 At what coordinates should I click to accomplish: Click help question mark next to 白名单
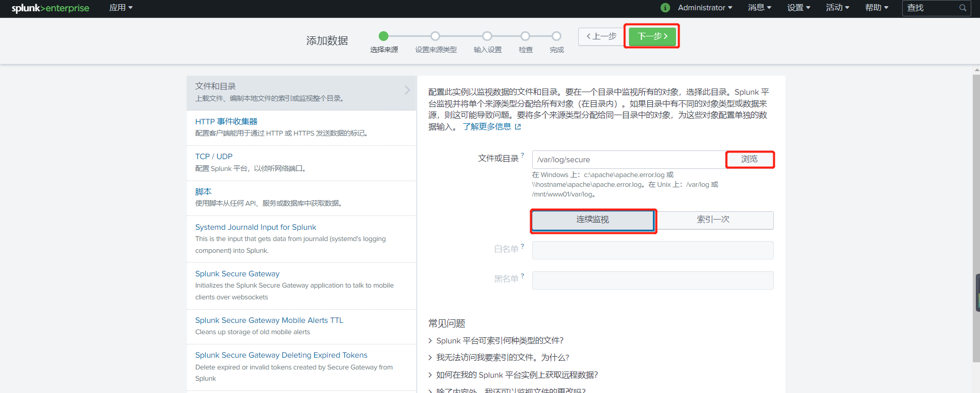522,246
